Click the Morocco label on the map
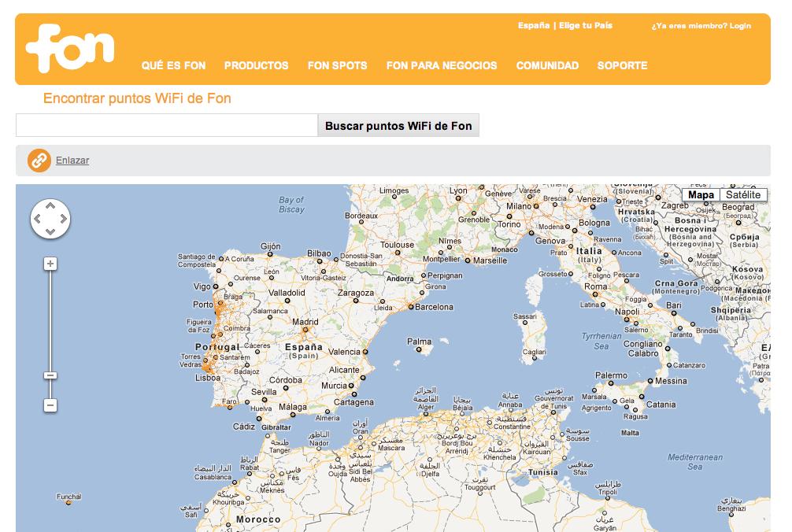792x532 pixels. 258,519
